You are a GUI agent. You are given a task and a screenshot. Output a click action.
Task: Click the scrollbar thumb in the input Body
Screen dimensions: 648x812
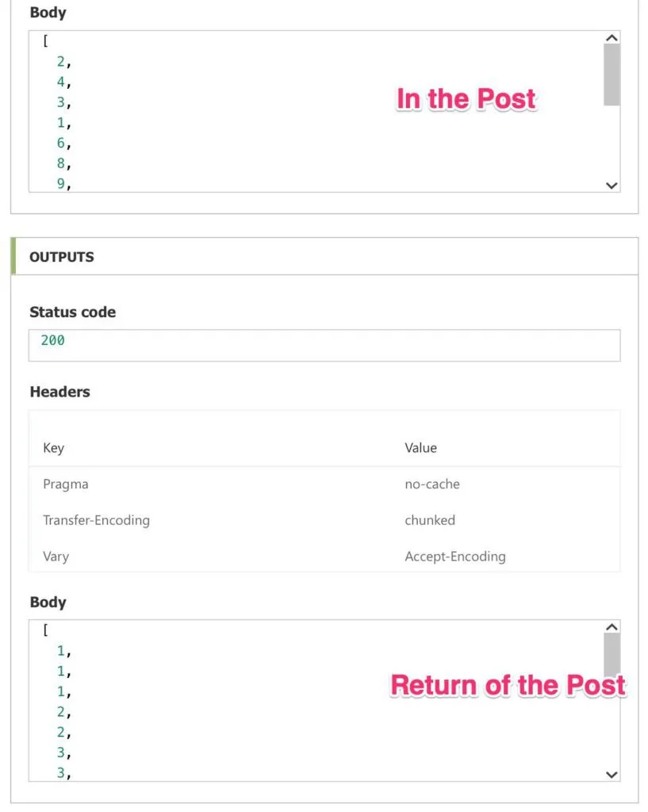click(x=612, y=74)
